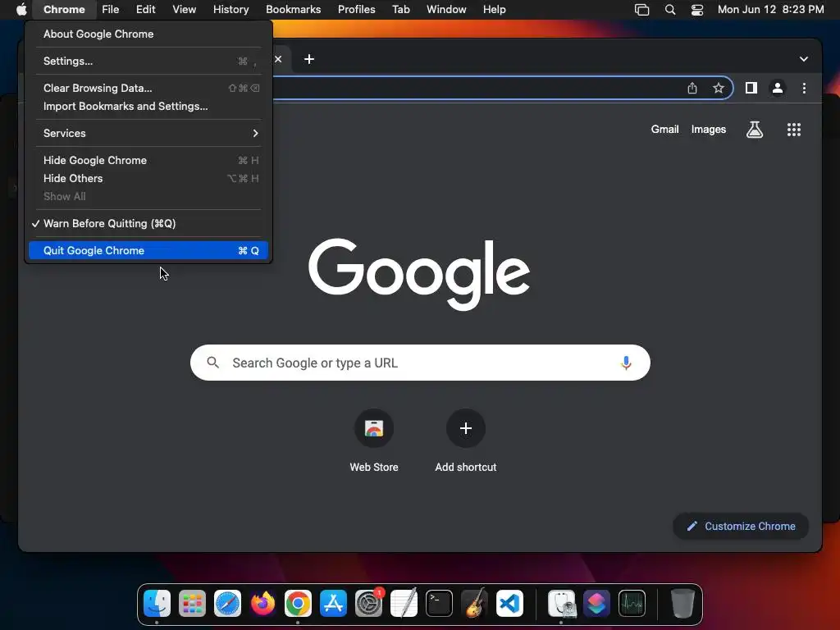840x630 pixels.
Task: Click the share page icon
Action: click(x=692, y=88)
